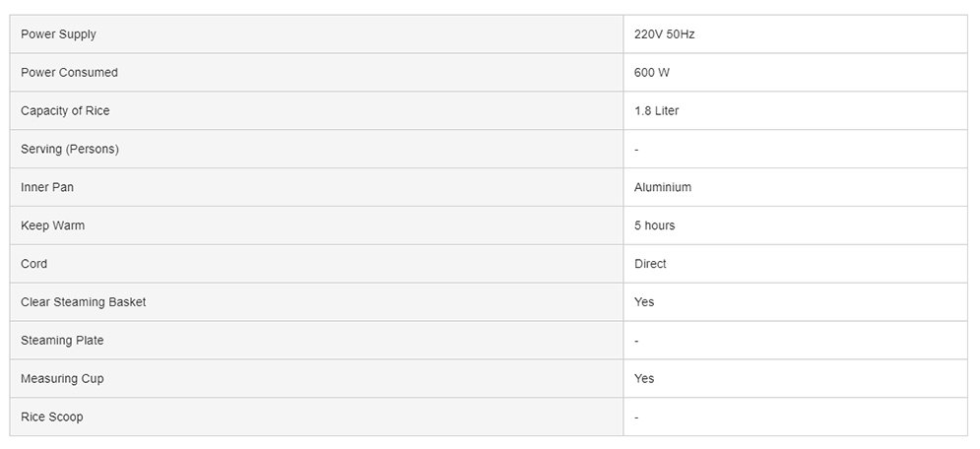Click the Measuring Cup row label
The height and width of the screenshot is (449, 980).
tap(62, 379)
